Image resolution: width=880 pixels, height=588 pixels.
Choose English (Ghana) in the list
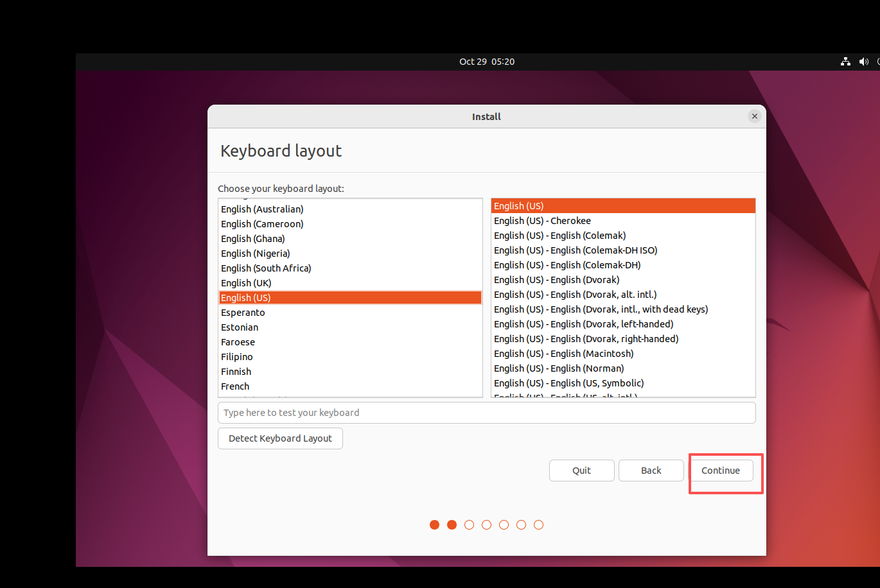(350, 239)
